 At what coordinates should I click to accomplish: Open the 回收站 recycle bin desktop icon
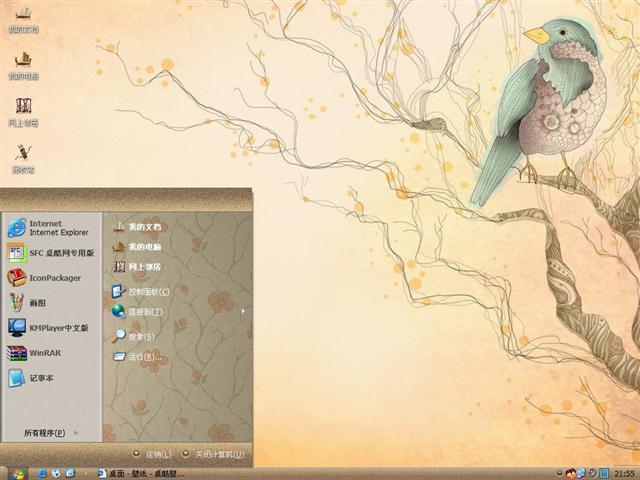click(x=23, y=159)
